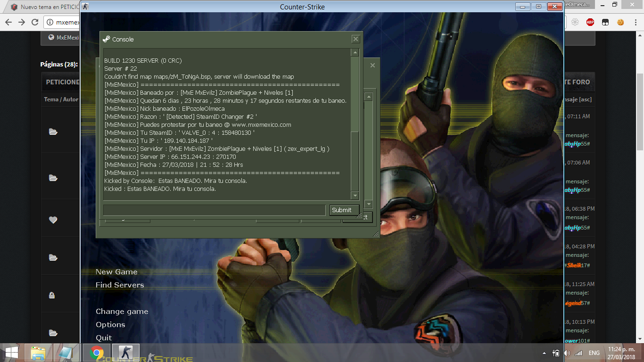Open the Chrome three-dot menu
644x362 pixels.
point(635,22)
